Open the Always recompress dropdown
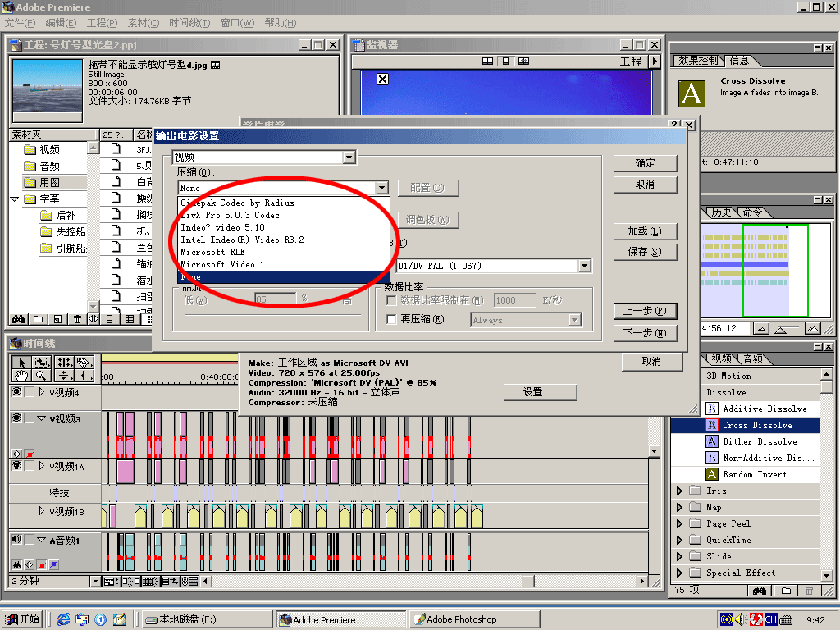 (574, 320)
